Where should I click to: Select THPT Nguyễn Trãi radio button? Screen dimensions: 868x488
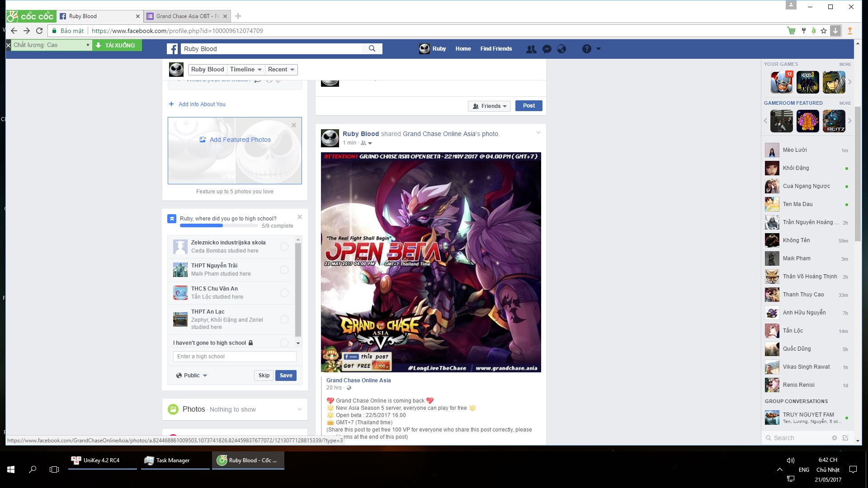tap(284, 270)
